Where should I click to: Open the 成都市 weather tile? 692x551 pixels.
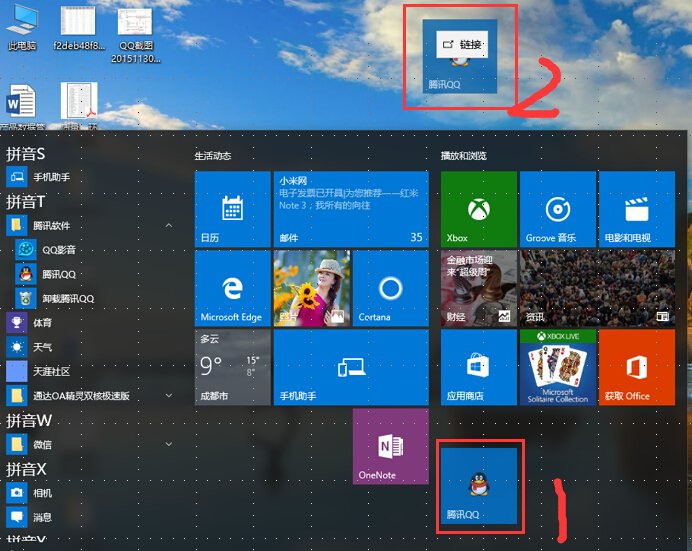[x=233, y=367]
